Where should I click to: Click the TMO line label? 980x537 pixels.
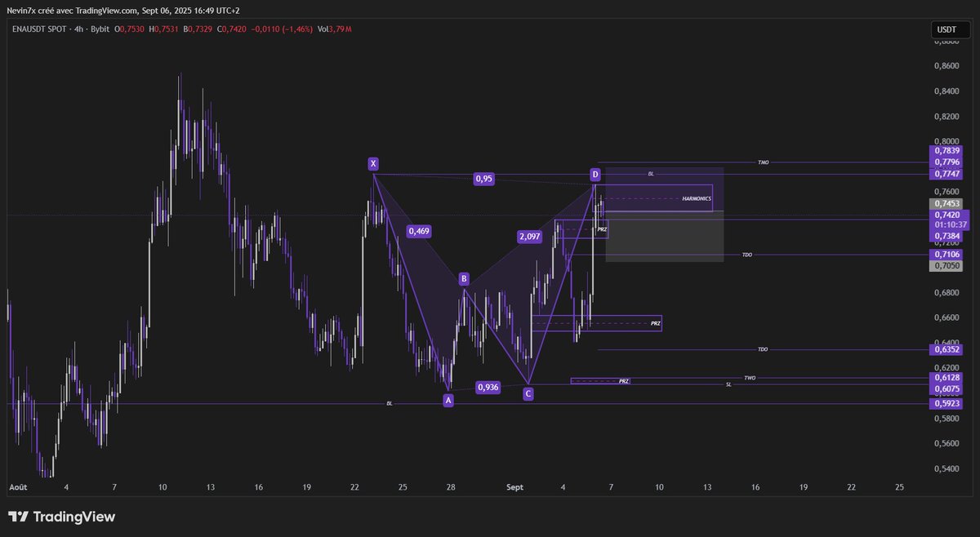point(764,162)
